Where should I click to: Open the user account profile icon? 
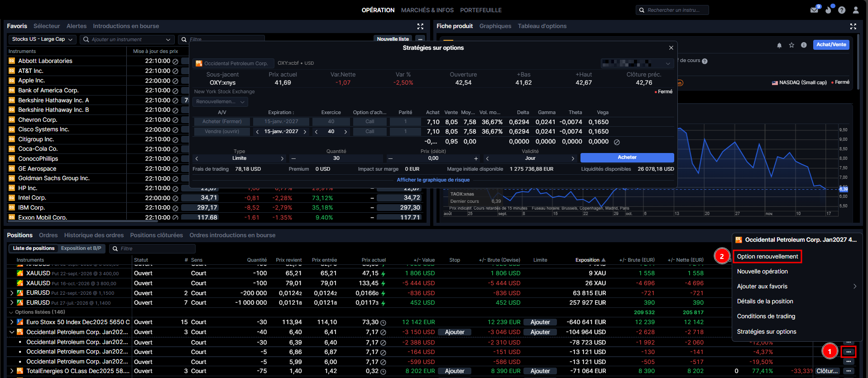pos(856,10)
